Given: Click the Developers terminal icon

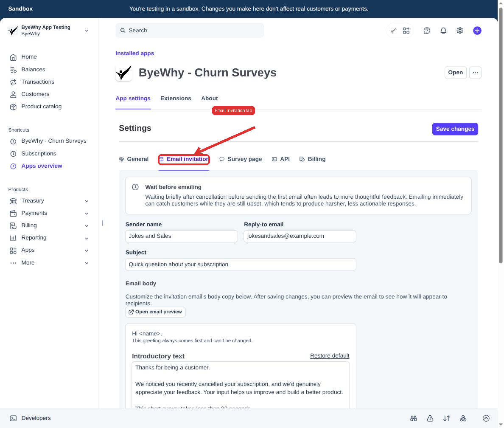Looking at the screenshot, I should click(x=13, y=418).
